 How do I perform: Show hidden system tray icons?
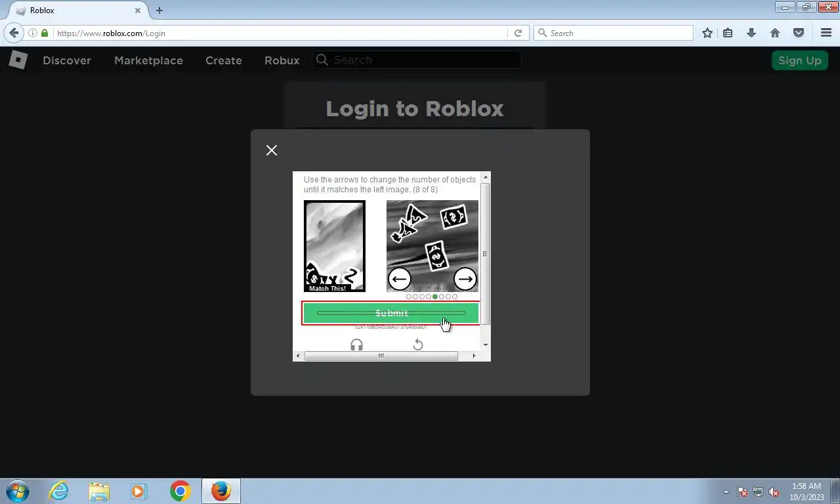coord(726,492)
